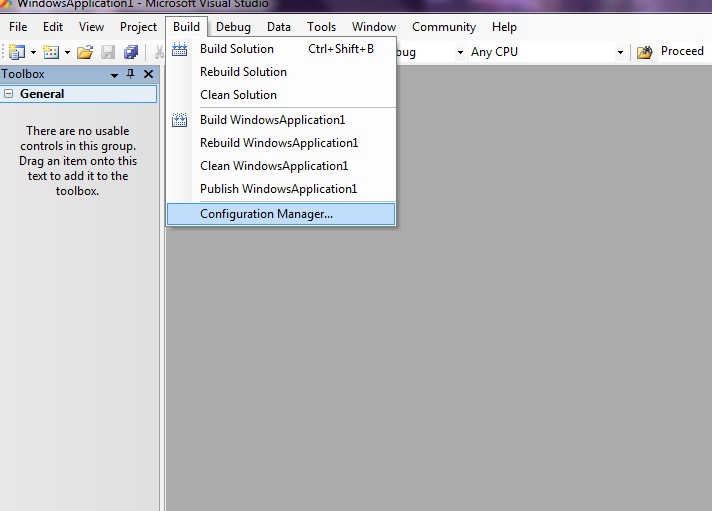Open the Community menu
The image size is (712, 511).
tap(444, 27)
